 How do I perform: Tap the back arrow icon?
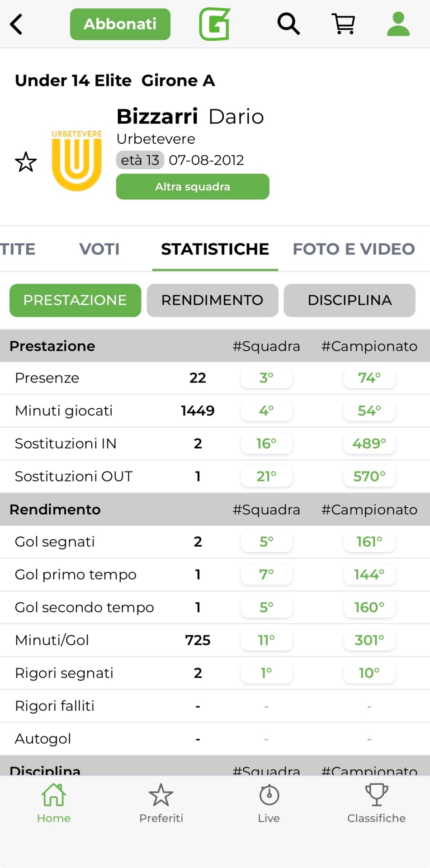pos(17,24)
